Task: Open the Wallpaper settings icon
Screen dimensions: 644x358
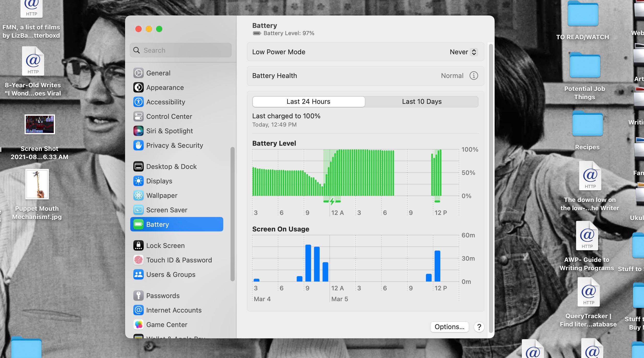Action: point(138,196)
